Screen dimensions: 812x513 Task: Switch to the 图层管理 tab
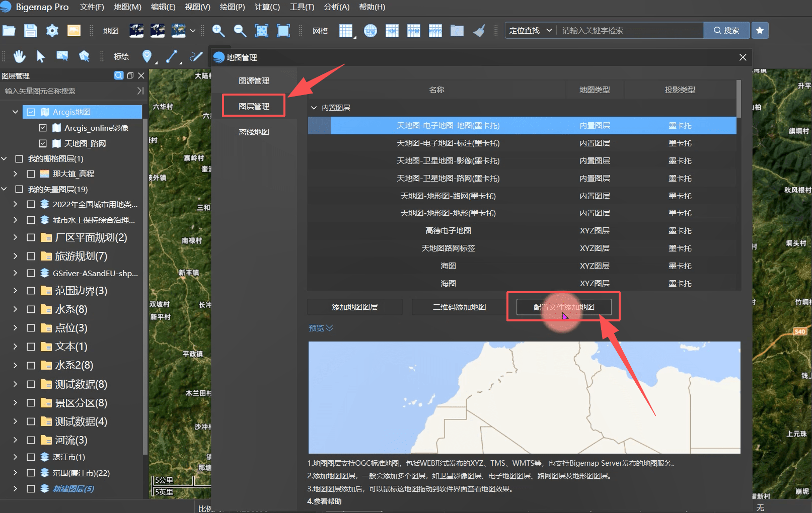(x=254, y=106)
